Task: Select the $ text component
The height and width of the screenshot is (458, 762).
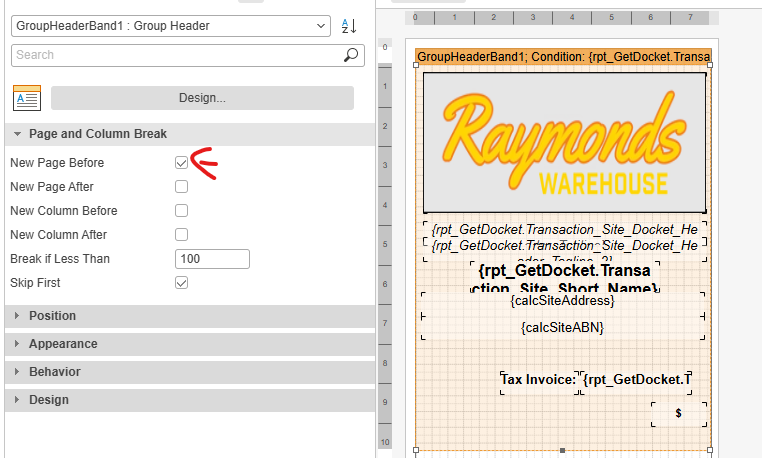Action: [x=679, y=414]
